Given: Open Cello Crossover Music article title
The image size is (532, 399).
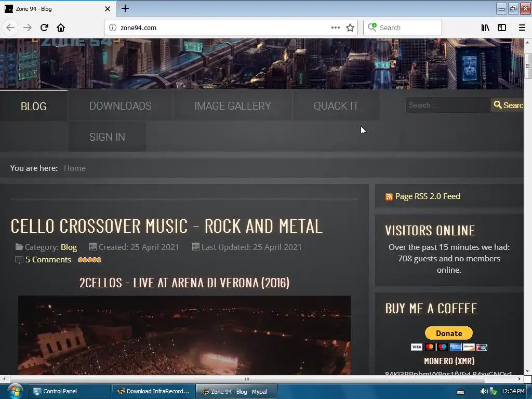Looking at the screenshot, I should (166, 226).
